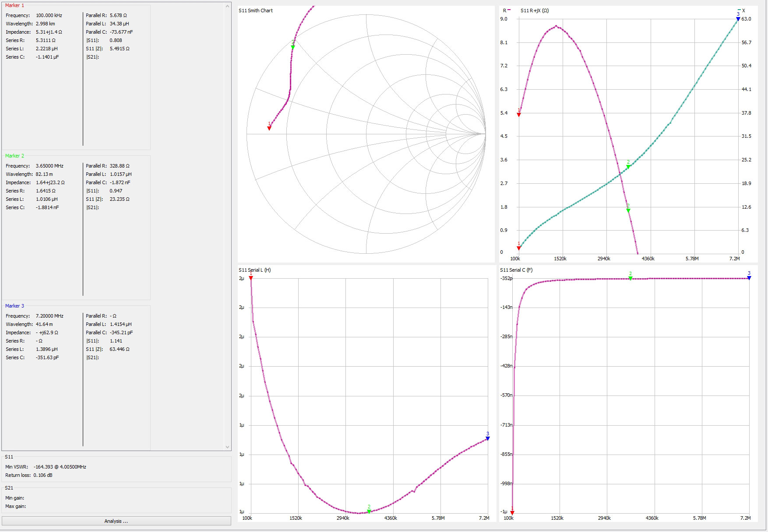
Task: Click the blue Marker 3 group heading
Action: click(x=15, y=306)
